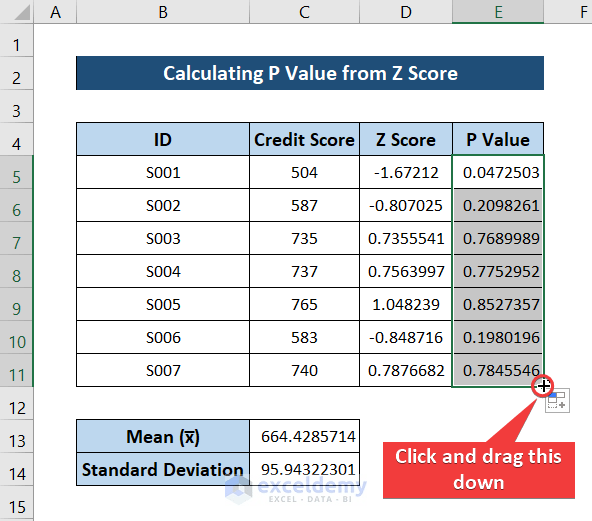Select P value cell 0.1980196
Image resolution: width=592 pixels, height=521 pixels.
[x=498, y=337]
